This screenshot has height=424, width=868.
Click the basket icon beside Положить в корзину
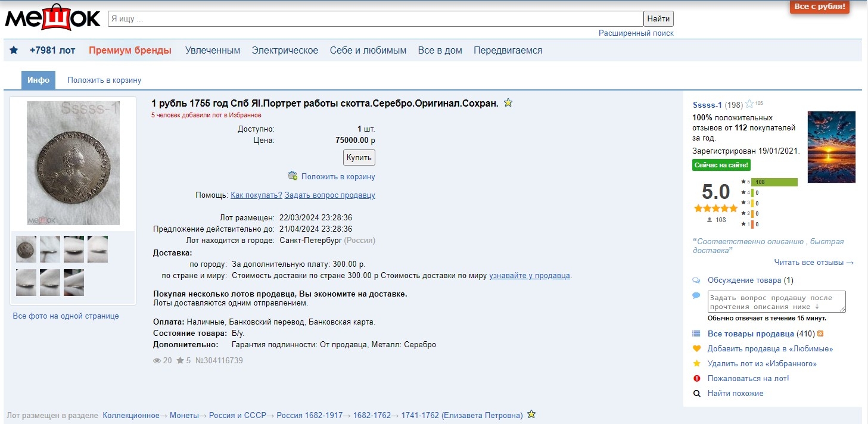[293, 176]
